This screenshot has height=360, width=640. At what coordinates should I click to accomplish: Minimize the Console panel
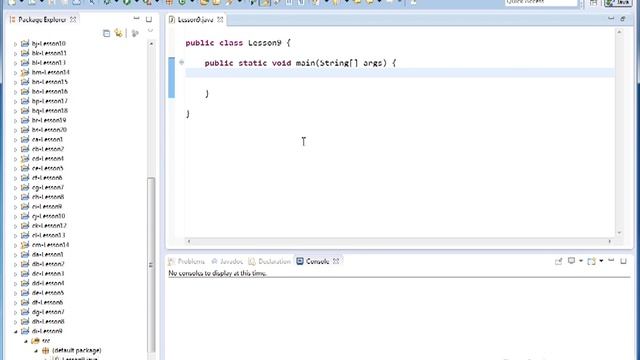pyautogui.click(x=611, y=260)
